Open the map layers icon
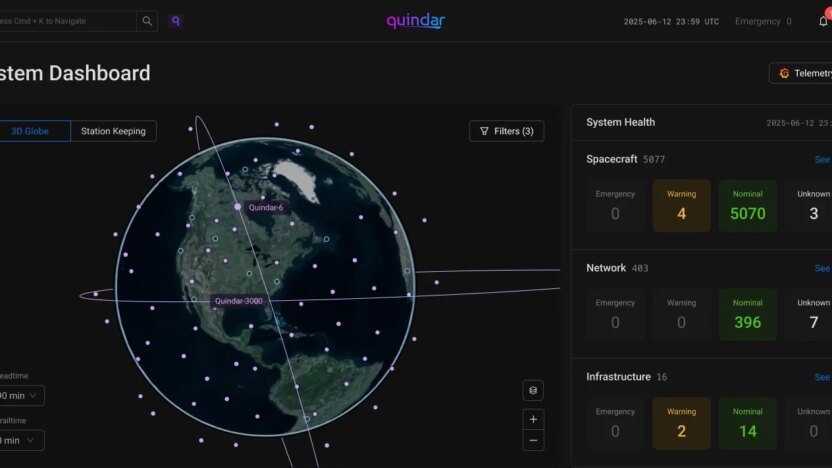The height and width of the screenshot is (468, 832). [533, 390]
